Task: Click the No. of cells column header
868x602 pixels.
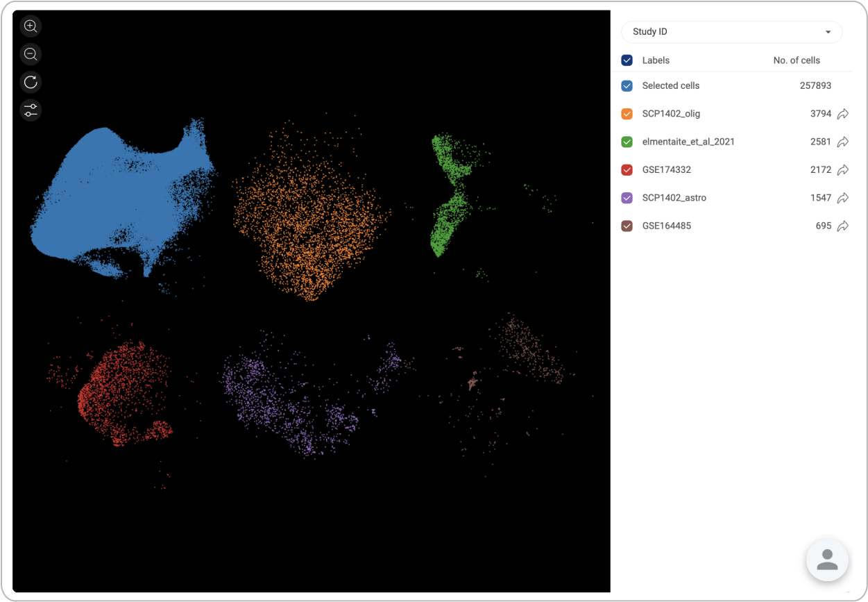Action: (797, 60)
